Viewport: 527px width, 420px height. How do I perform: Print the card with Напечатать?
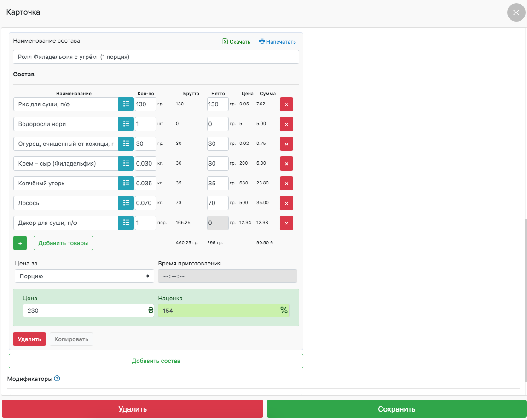[x=278, y=42]
